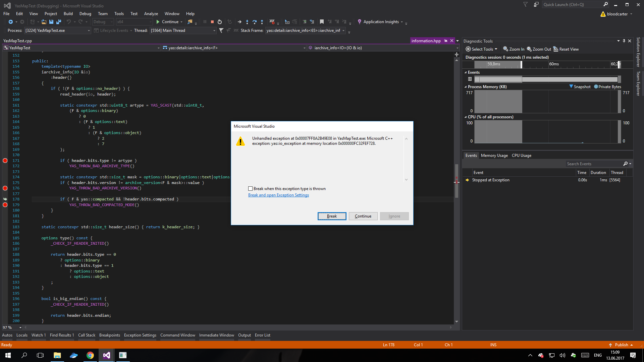Image resolution: width=644 pixels, height=362 pixels.
Task: Toggle the breakpoint on line 171
Action: [5, 161]
